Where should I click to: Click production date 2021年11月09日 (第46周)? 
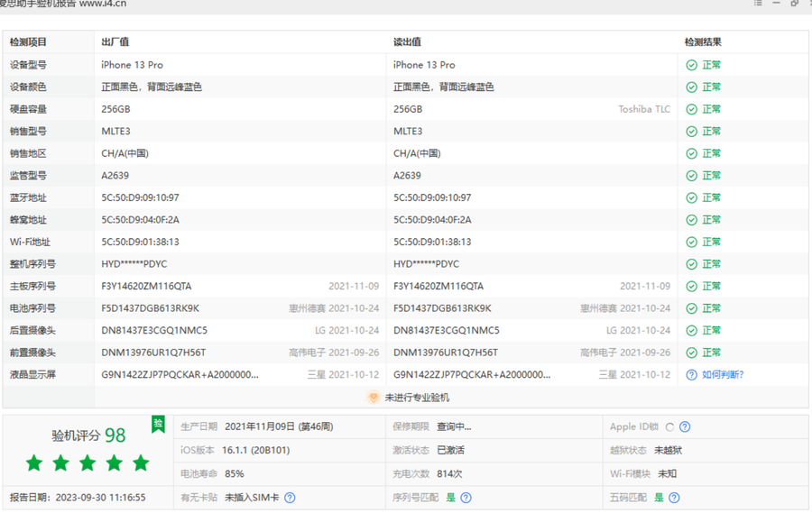pyautogui.click(x=279, y=427)
